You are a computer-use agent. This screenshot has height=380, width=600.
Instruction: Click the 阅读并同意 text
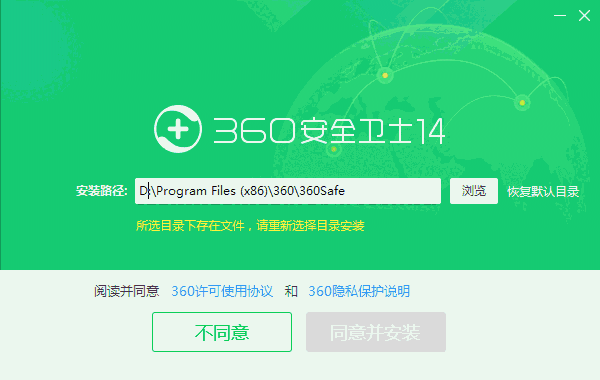coord(127,291)
